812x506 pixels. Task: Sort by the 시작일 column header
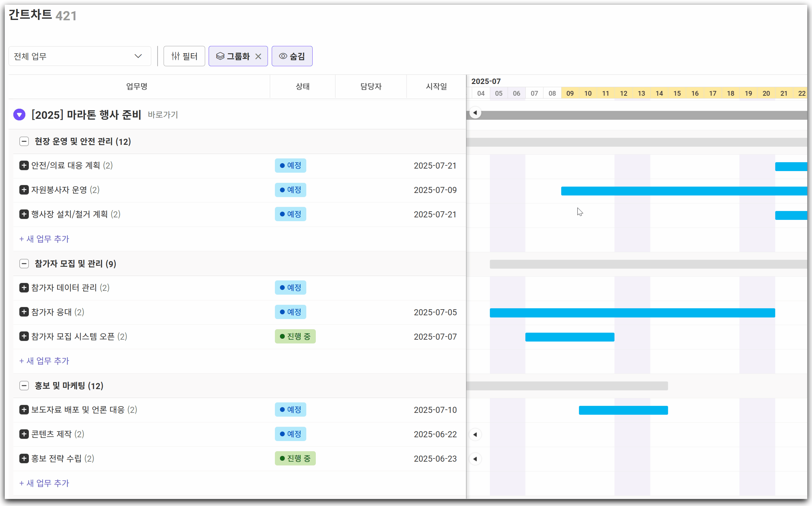click(x=436, y=87)
